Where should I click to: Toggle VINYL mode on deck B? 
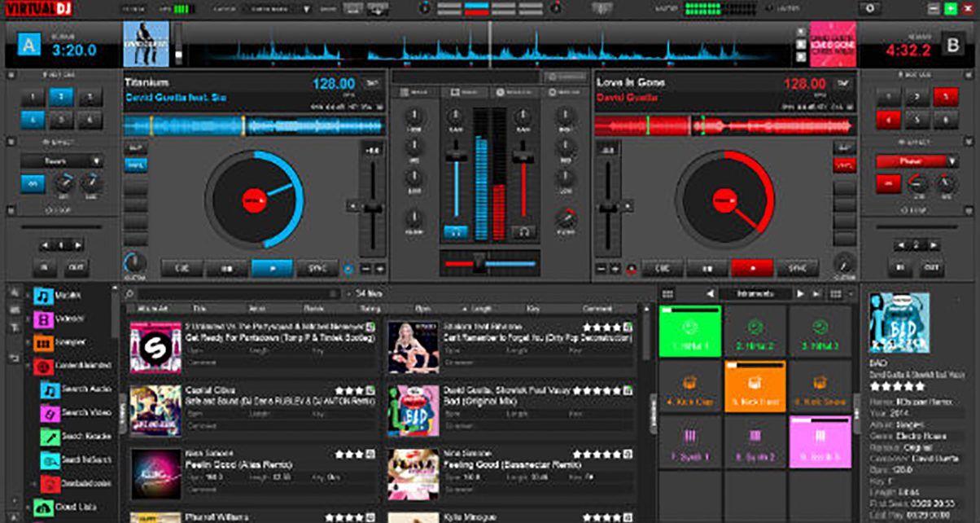[x=845, y=165]
